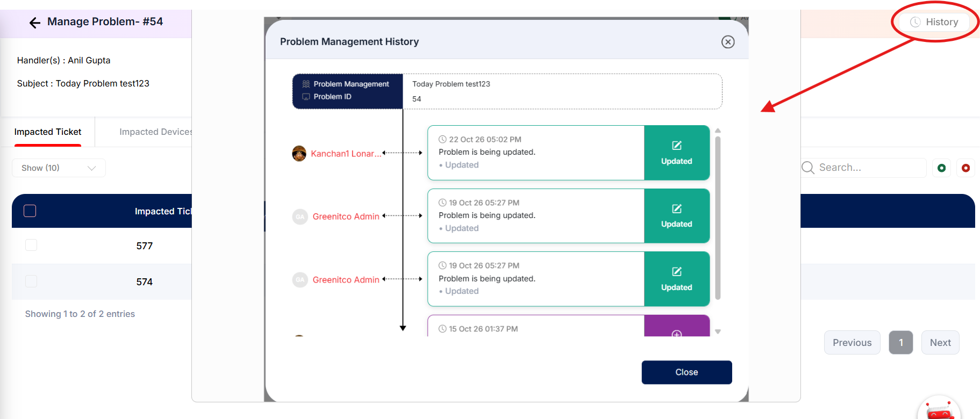
Task: Click the Impacted Ticket column header
Action: click(163, 211)
